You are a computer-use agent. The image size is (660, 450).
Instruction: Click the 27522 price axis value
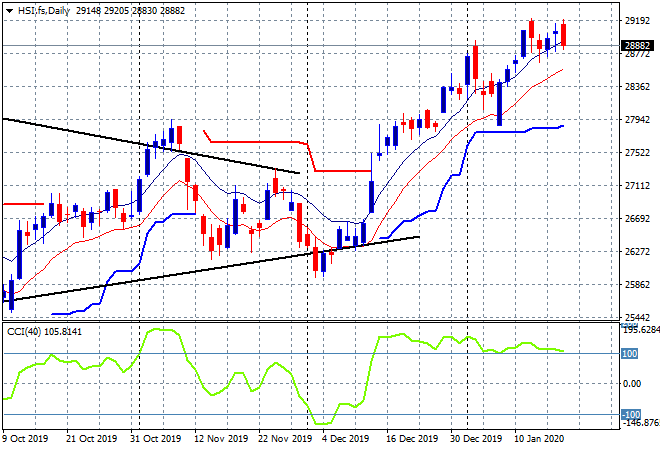pyautogui.click(x=637, y=152)
